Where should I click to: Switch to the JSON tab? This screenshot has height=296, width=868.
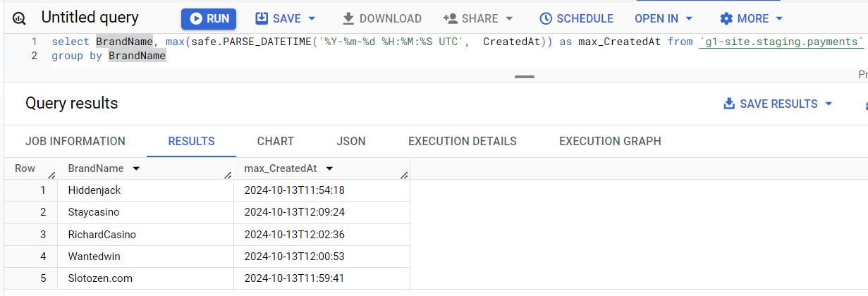coord(351,142)
